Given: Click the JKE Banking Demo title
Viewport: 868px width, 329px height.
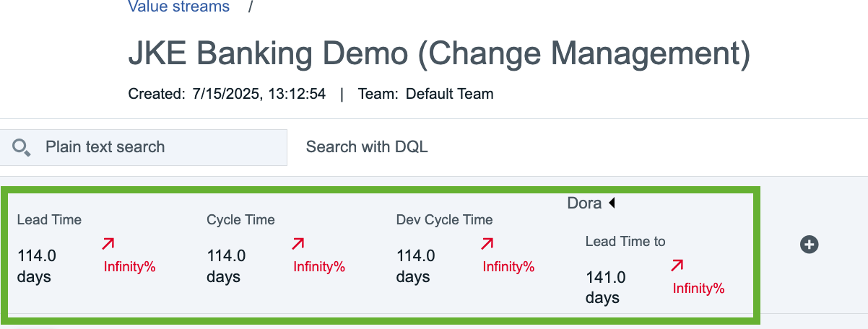Looking at the screenshot, I should coord(439,54).
